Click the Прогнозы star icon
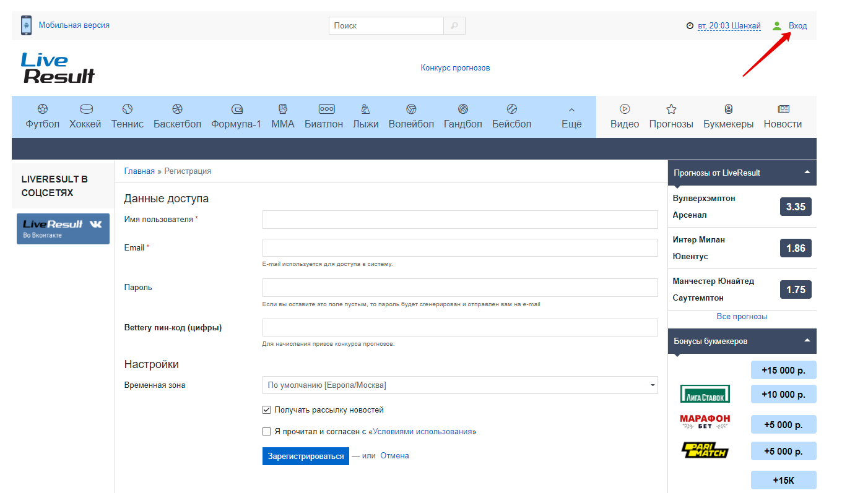Screen dimensions: 868x493 coord(671,109)
